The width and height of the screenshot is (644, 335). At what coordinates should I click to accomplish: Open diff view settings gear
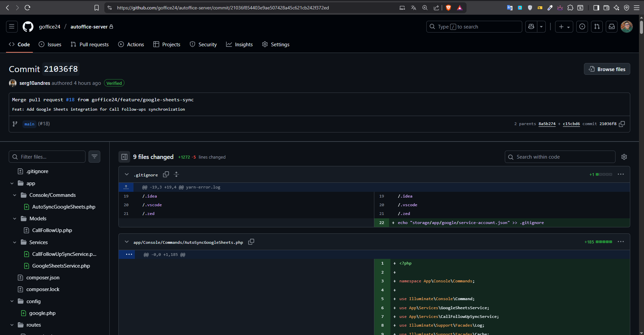(624, 157)
